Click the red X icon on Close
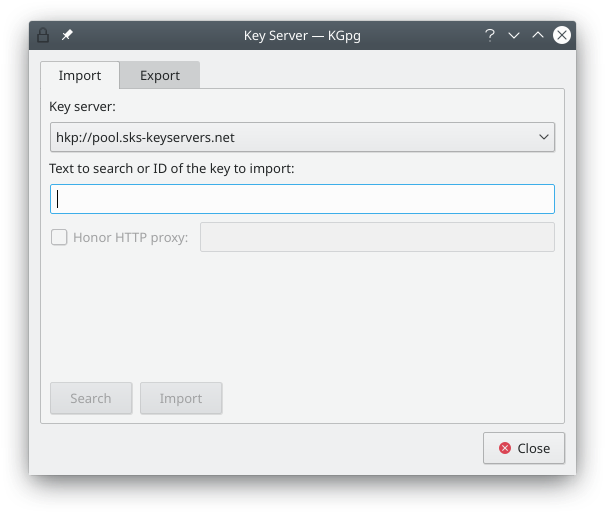The height and width of the screenshot is (512, 605). tap(505, 448)
